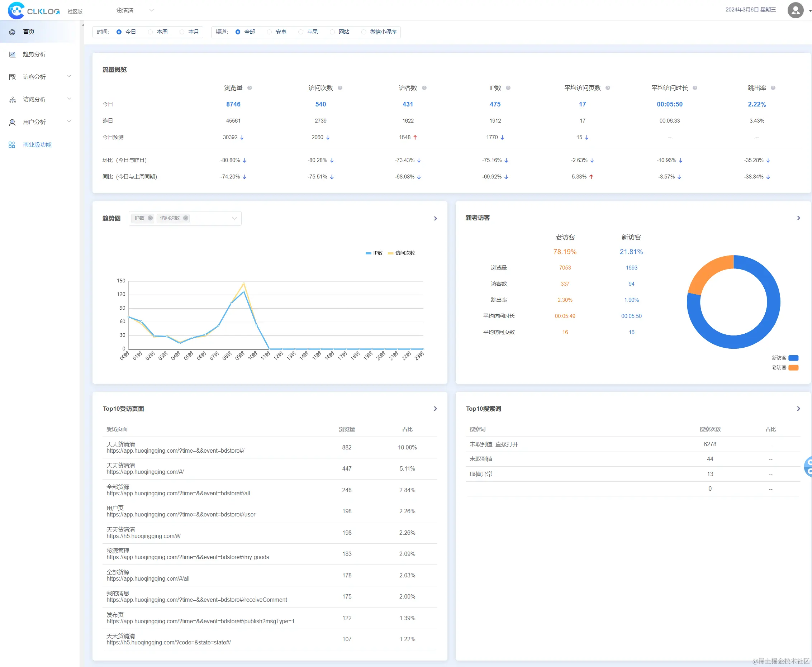Click the ClkLog logo icon

pos(16,10)
